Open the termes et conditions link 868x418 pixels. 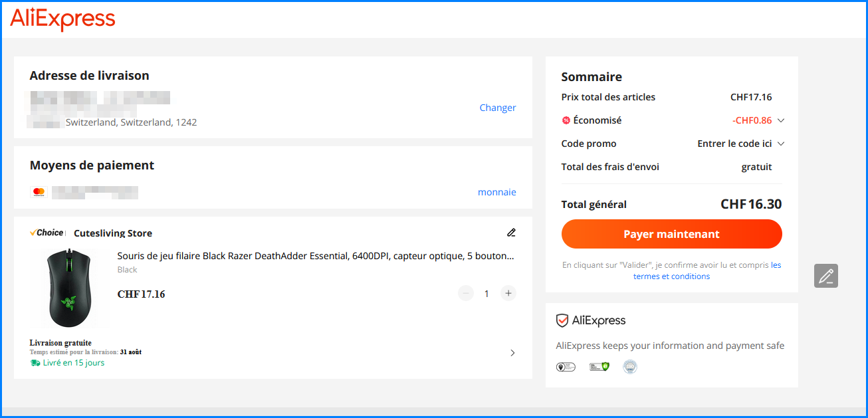[671, 276]
